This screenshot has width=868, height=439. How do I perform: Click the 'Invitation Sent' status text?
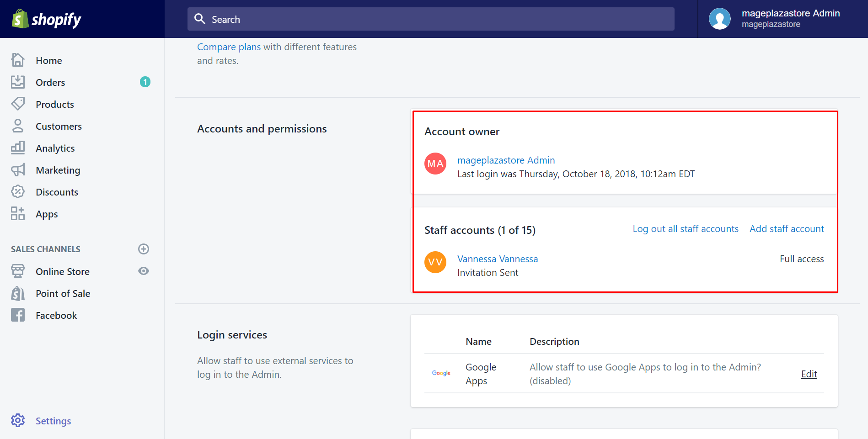pos(488,273)
